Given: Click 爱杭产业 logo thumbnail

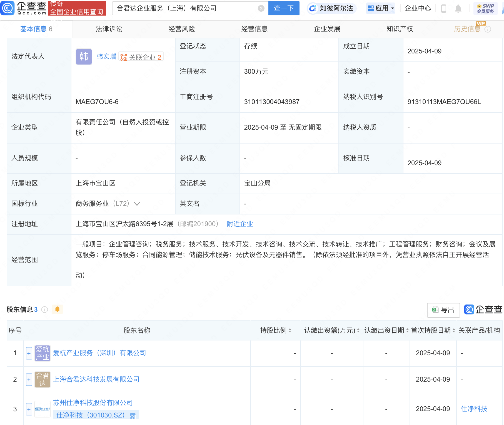Looking at the screenshot, I should point(43,353).
